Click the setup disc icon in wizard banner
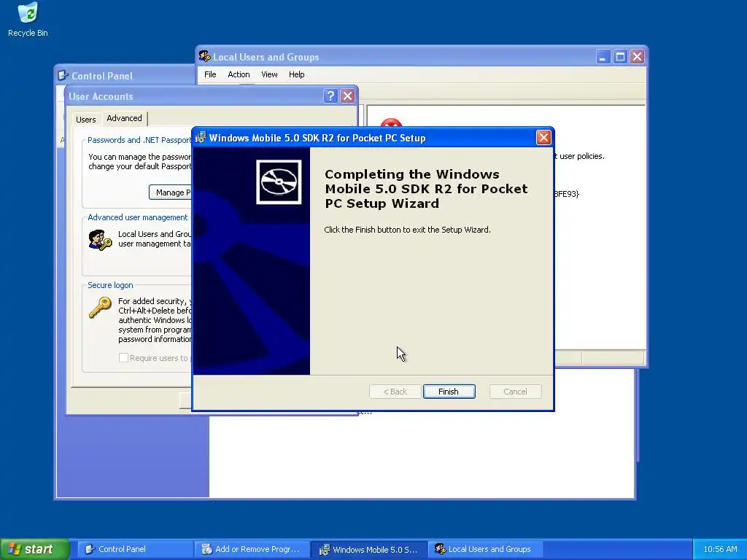 [x=279, y=182]
